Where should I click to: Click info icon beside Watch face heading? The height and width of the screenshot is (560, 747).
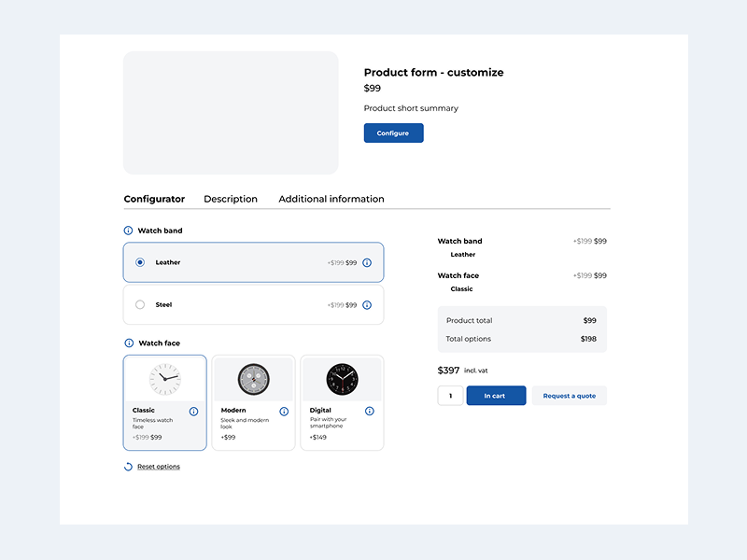[x=129, y=343]
